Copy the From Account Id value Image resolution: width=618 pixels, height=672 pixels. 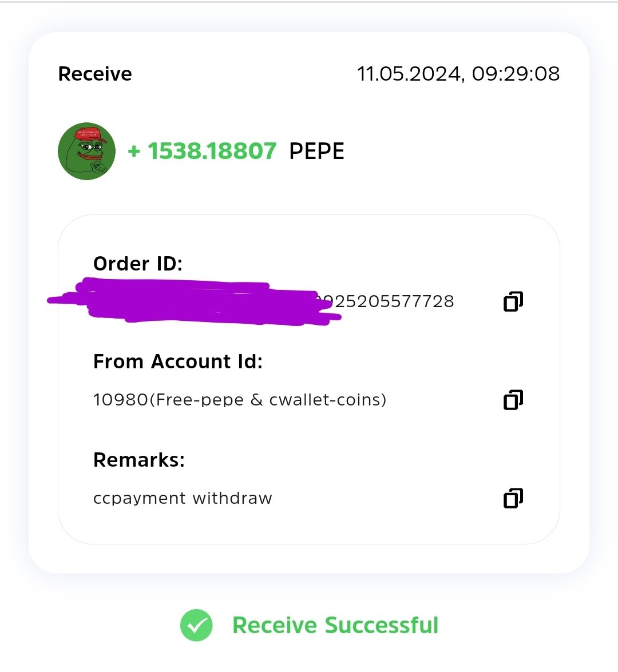pos(513,399)
